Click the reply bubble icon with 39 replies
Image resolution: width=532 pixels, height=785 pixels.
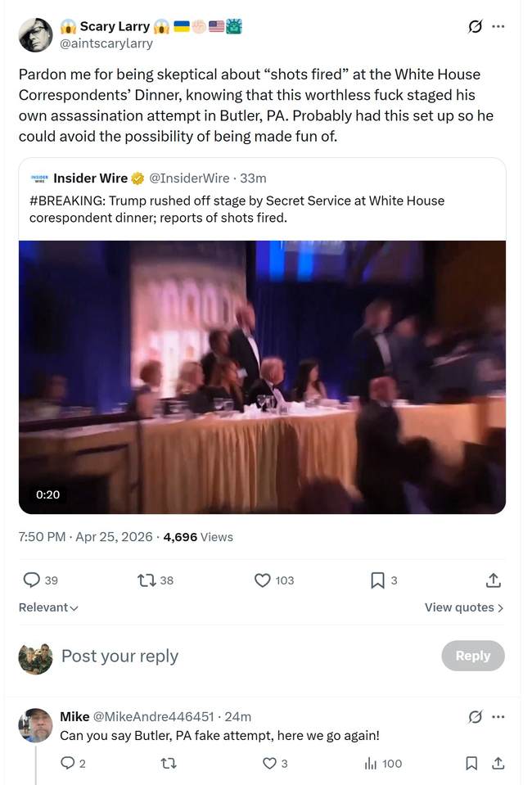[x=31, y=580]
